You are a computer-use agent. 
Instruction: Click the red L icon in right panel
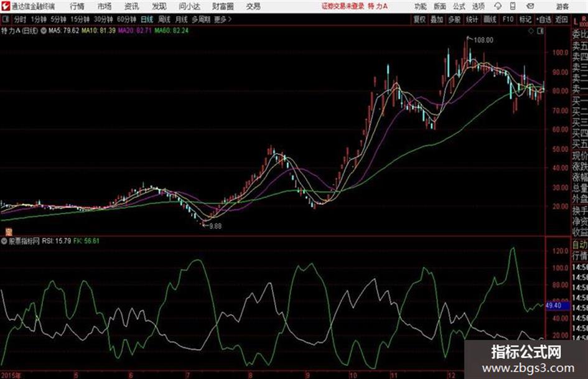point(576,22)
